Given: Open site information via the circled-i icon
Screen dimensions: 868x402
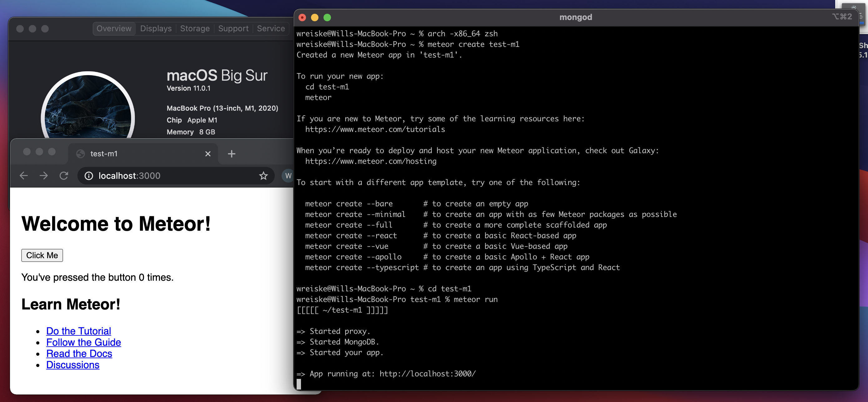Looking at the screenshot, I should click(89, 175).
